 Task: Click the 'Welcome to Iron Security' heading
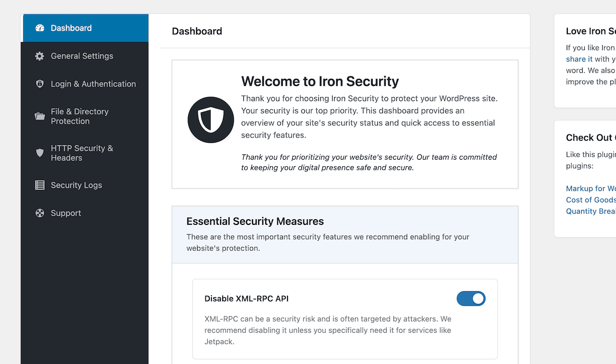pos(320,81)
